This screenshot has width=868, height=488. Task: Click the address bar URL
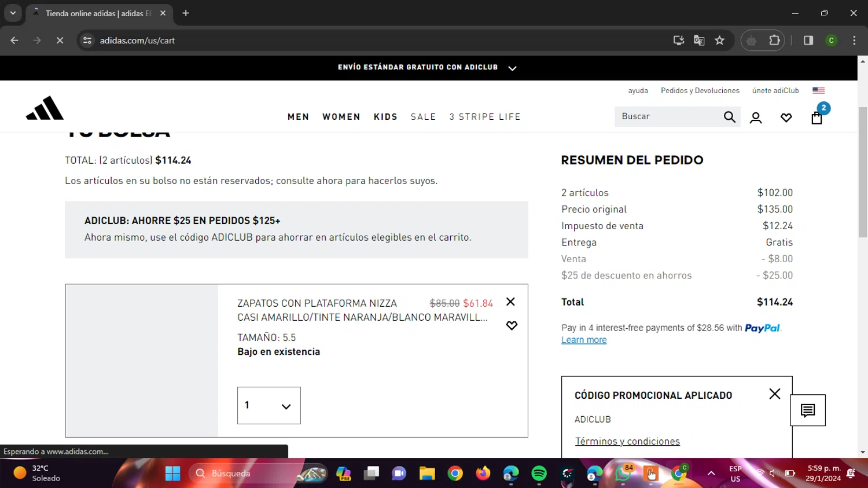(x=137, y=41)
